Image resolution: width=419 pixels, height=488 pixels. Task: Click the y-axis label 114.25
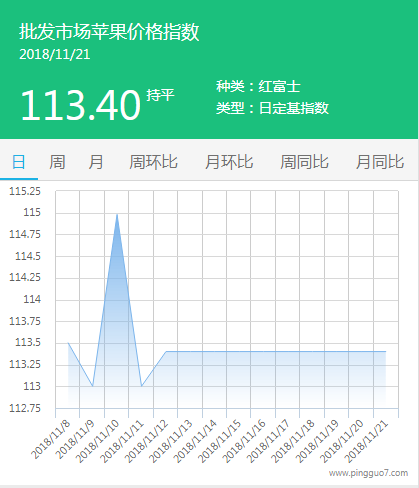pos(25,277)
